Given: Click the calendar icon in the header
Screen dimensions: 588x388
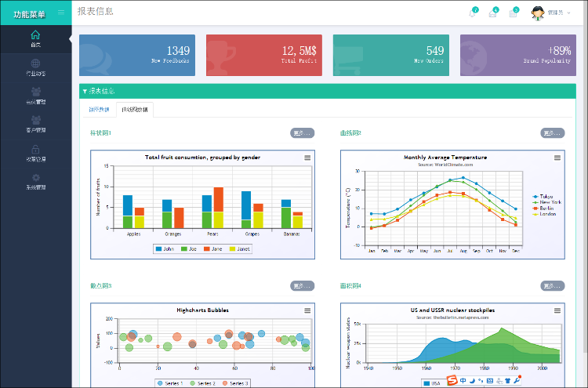Looking at the screenshot, I should [x=514, y=12].
